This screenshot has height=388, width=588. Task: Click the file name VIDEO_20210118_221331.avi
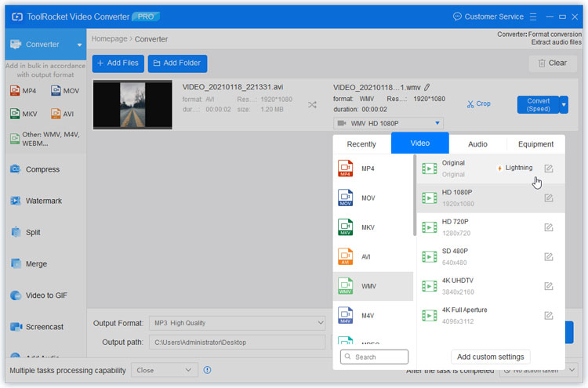(233, 87)
